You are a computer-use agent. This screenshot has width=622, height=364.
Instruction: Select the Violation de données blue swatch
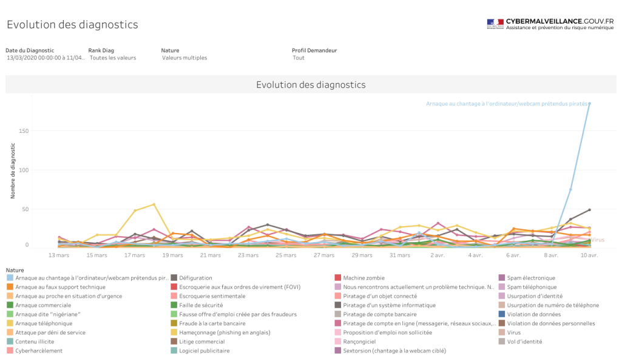click(x=502, y=314)
